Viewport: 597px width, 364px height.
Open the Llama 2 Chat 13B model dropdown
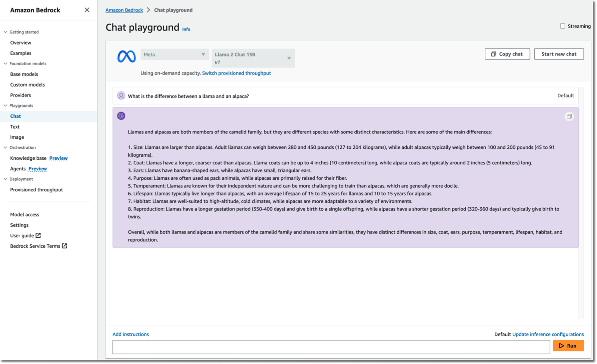click(253, 58)
